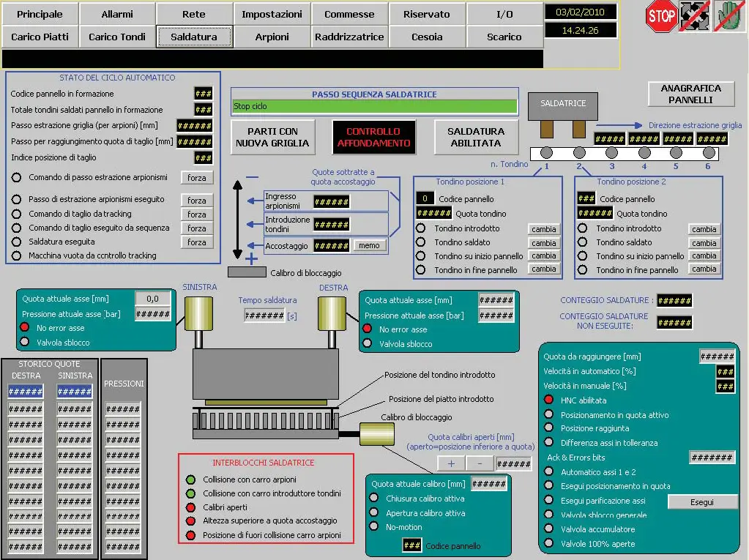Screen dimensions: 749x560
Task: Switch to the Raddrizzatrice tab
Action: coord(349,37)
